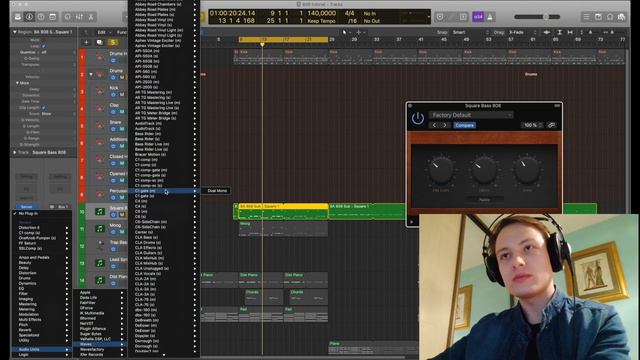Select Audio Units in plugin menu

tap(41, 349)
